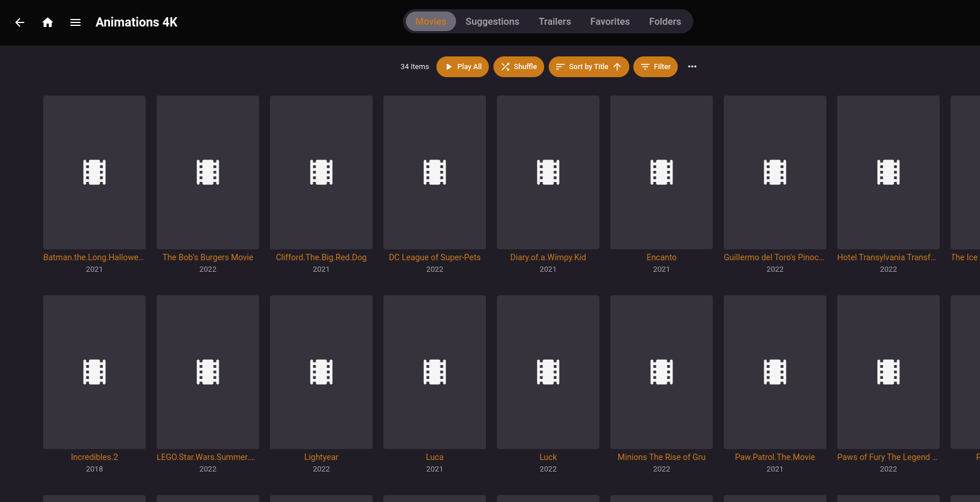
Task: Click The Bob's Burgers Movie title
Action: pyautogui.click(x=208, y=257)
